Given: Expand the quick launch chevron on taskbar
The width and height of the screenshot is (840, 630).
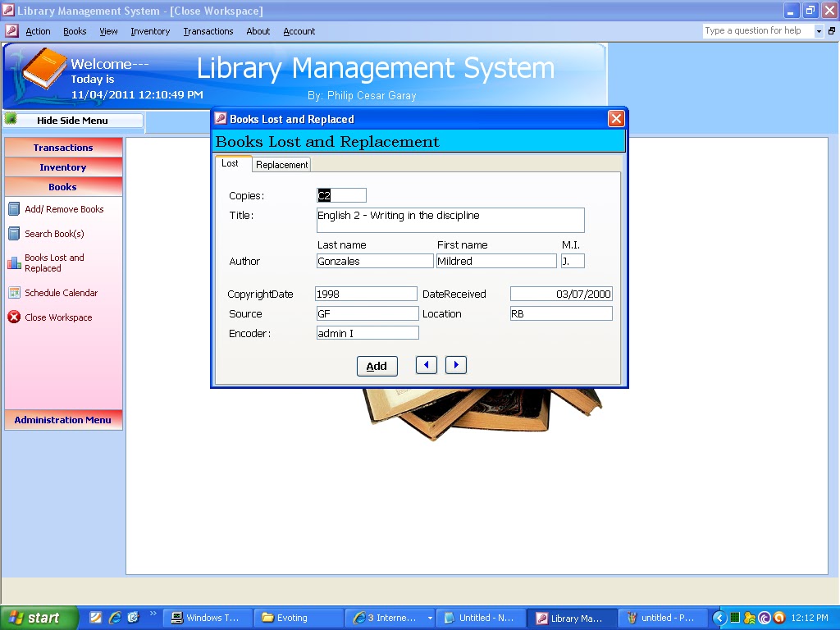Looking at the screenshot, I should pos(153,614).
